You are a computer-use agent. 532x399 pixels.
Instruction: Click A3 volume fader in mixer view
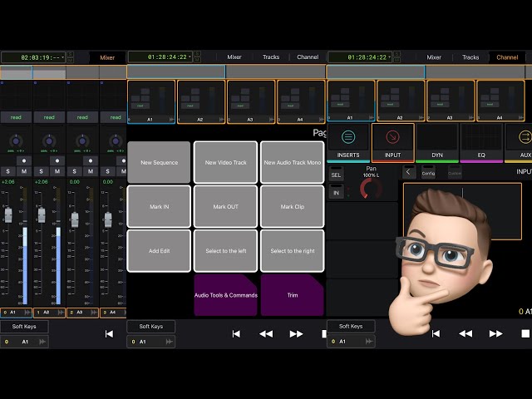click(x=75, y=219)
